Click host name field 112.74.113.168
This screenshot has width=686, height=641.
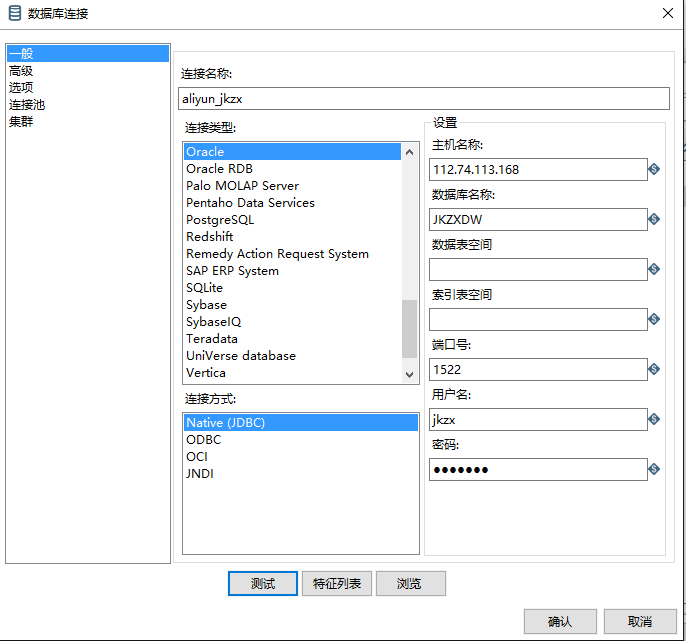(538, 169)
